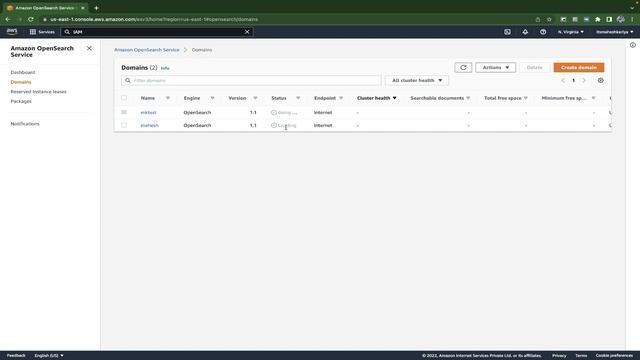Toggle the browser side panel icon
This screenshot has height=360, width=640.
(609, 19)
